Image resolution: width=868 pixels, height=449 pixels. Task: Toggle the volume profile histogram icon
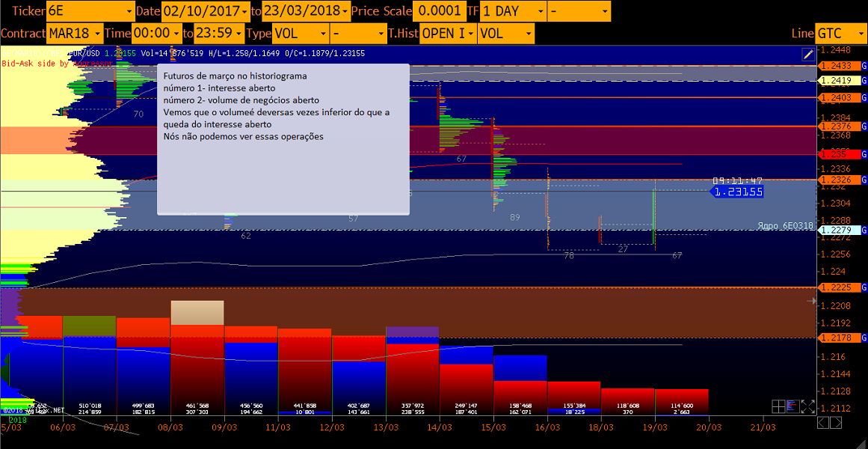pos(793,406)
